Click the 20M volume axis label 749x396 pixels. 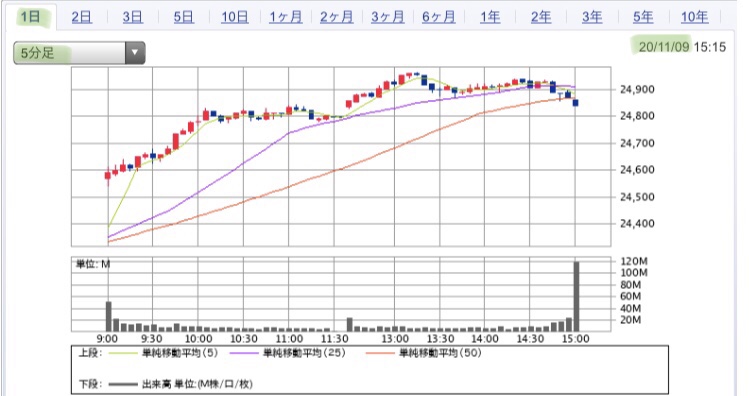631,320
